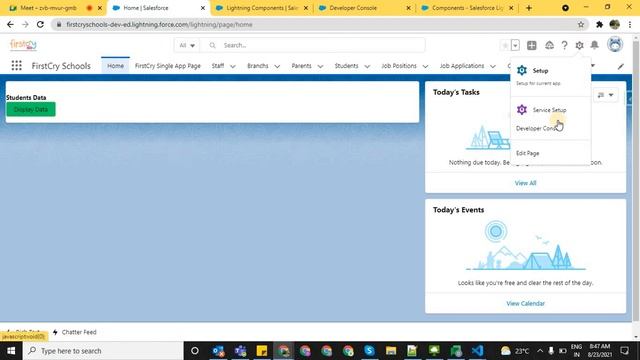Image resolution: width=640 pixels, height=360 pixels.
Task: Close the Home | Salesforce tab
Action: tap(203, 8)
